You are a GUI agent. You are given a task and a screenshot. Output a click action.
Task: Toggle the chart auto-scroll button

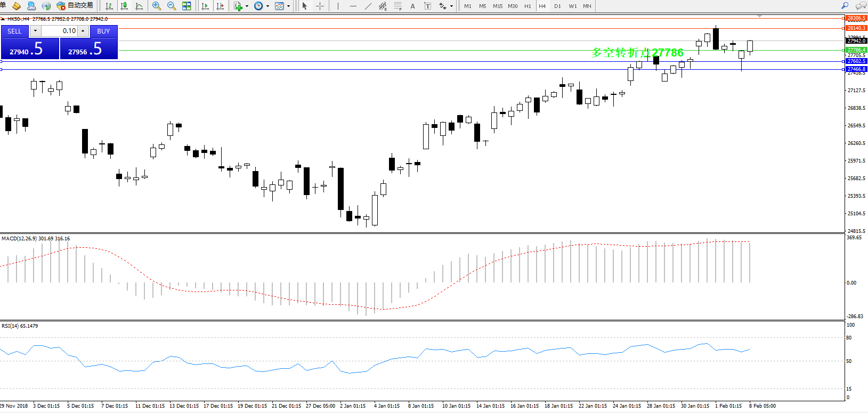click(205, 6)
